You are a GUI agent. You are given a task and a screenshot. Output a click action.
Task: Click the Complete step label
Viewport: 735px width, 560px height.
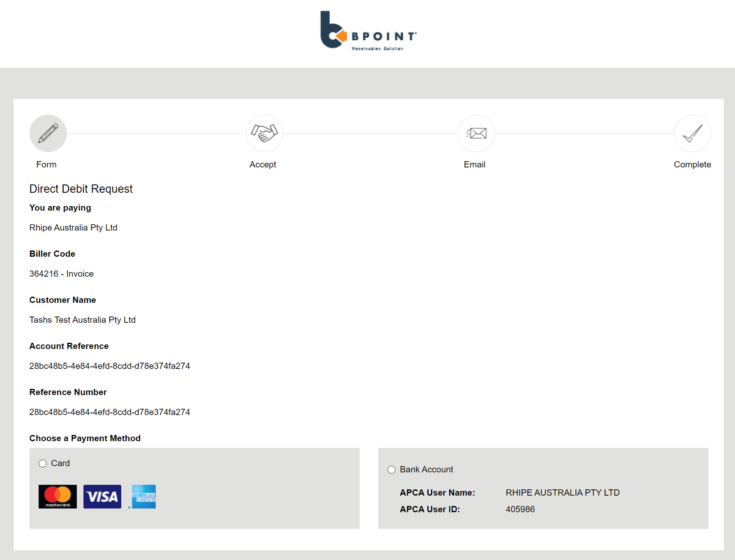(x=692, y=165)
